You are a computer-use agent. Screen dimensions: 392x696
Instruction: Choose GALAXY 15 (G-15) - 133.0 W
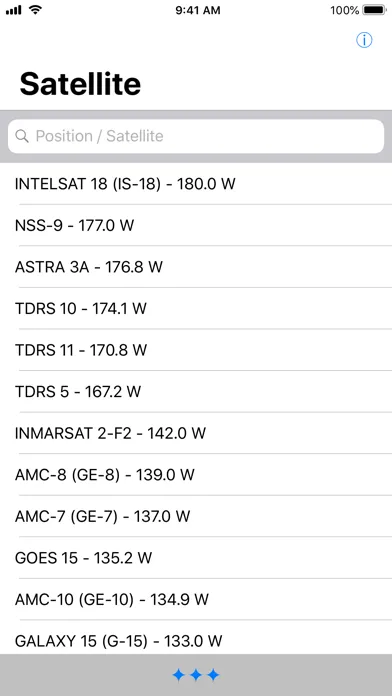click(x=196, y=637)
